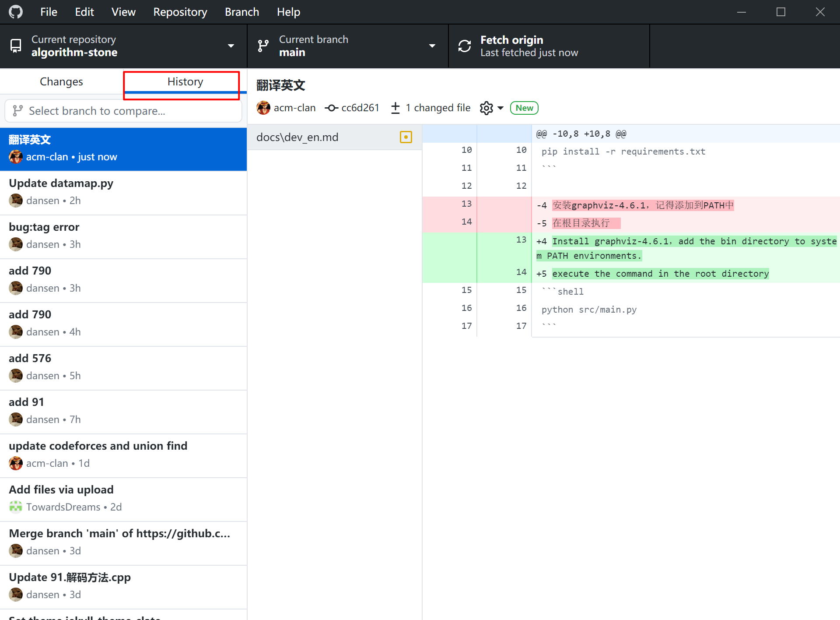Open diff options dropdown arrow
Screen dimensions: 840x620
pos(500,108)
